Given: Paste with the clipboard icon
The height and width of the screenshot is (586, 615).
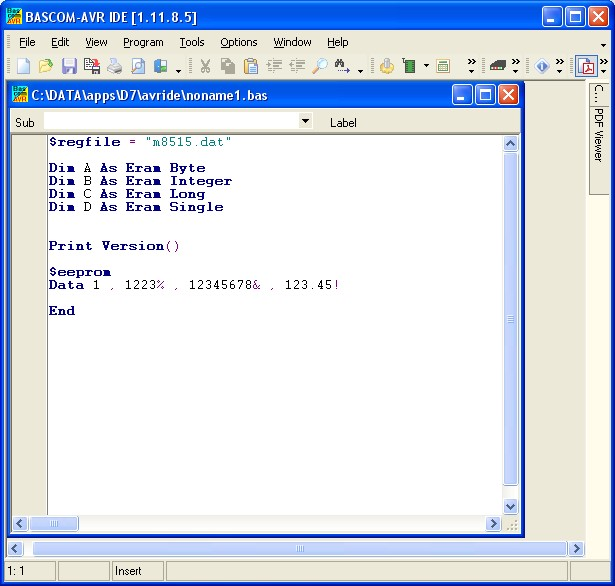Looking at the screenshot, I should pos(251,66).
